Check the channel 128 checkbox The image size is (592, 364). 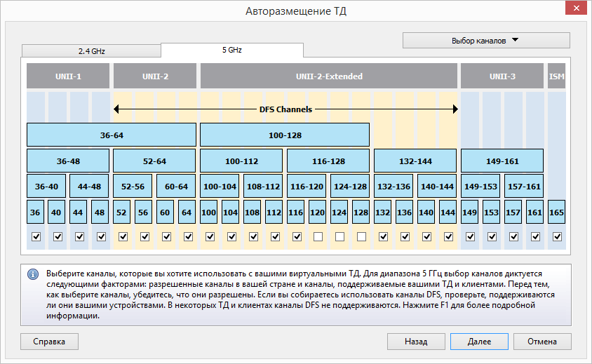tap(362, 236)
